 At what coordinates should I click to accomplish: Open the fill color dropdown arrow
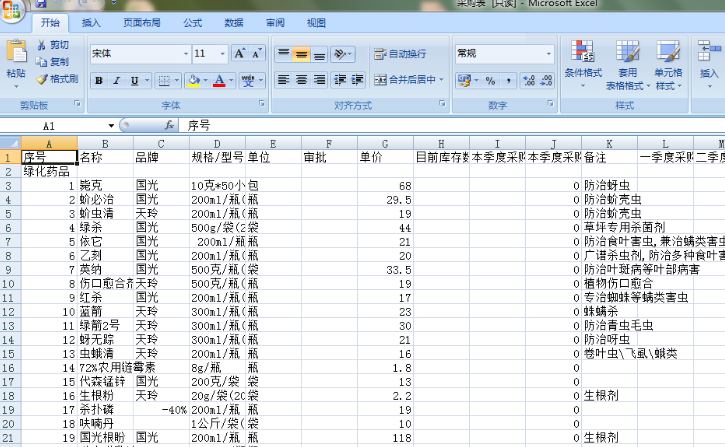tap(206, 80)
